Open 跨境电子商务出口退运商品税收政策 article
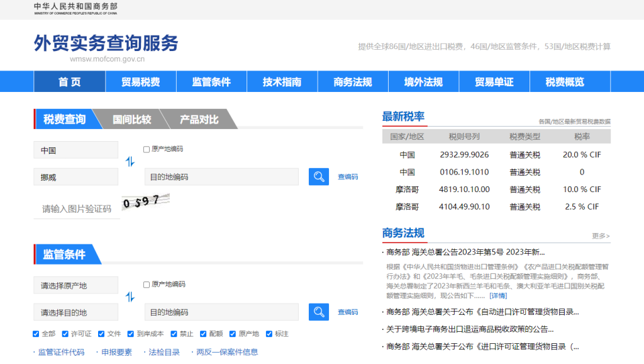 [x=470, y=329]
